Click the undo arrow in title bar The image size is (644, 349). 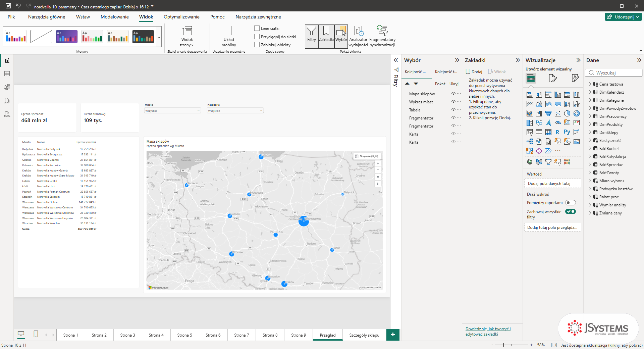[x=18, y=6]
